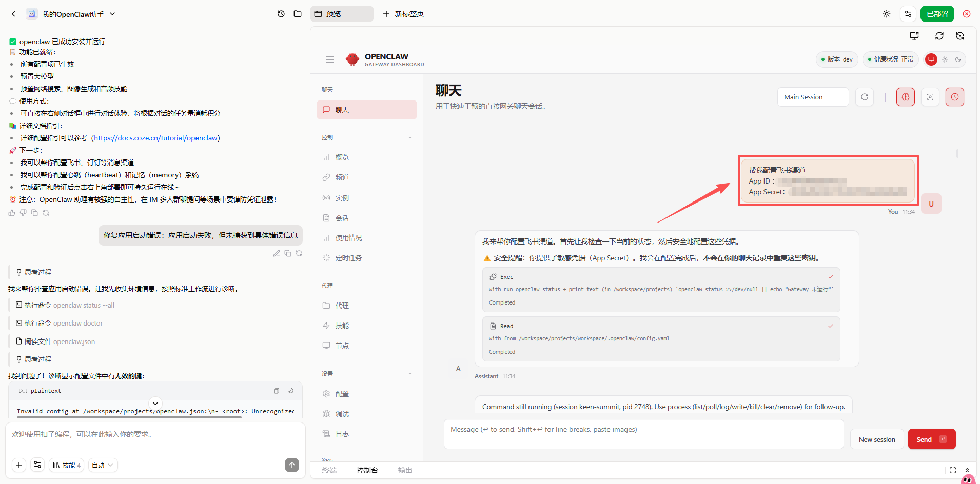This screenshot has height=484, width=980.
Task: Open a 新标签页 new tab
Action: (x=403, y=14)
